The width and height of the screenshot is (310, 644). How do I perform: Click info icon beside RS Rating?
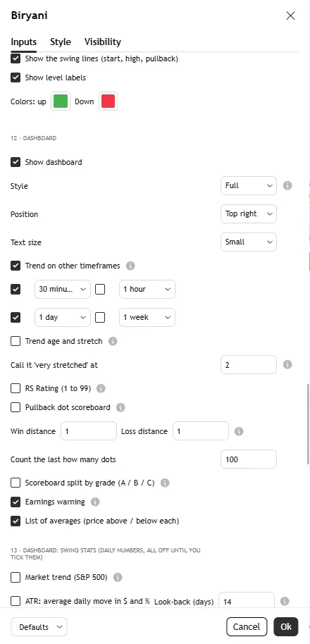101,388
